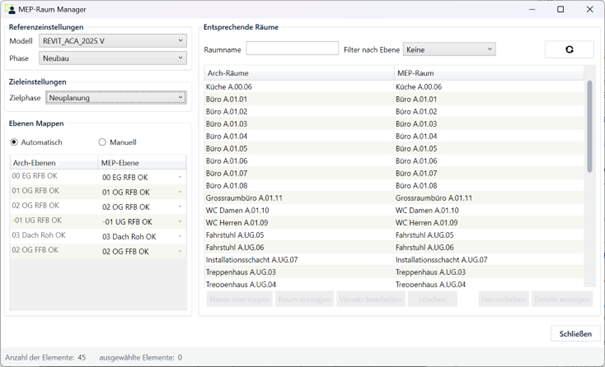
Task: Click ausgewählte Elemente status text
Action: [x=140, y=357]
